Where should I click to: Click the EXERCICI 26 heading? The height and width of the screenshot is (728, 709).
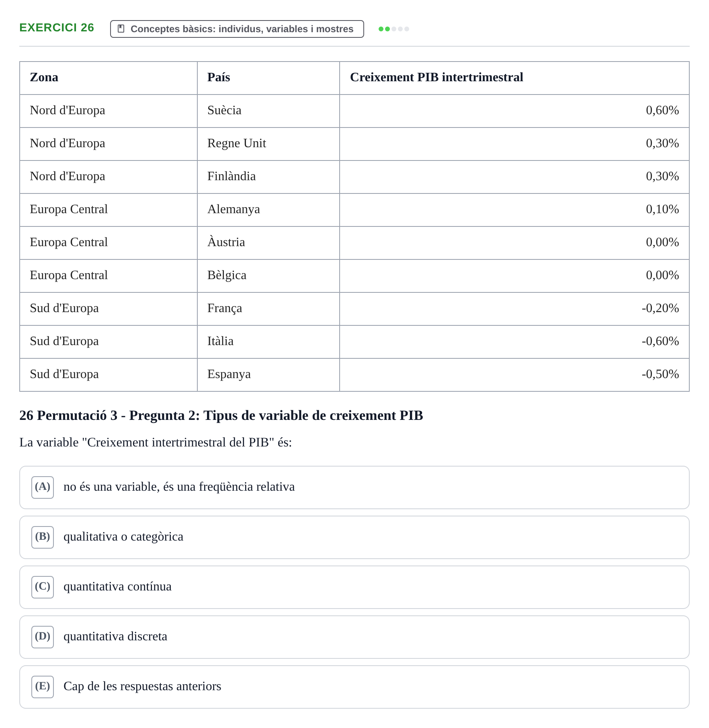[x=57, y=28]
